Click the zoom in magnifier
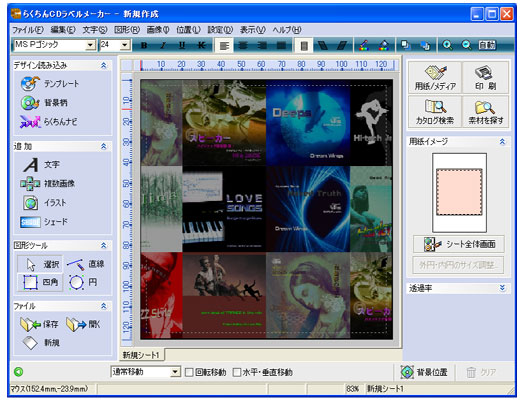 pos(447,45)
